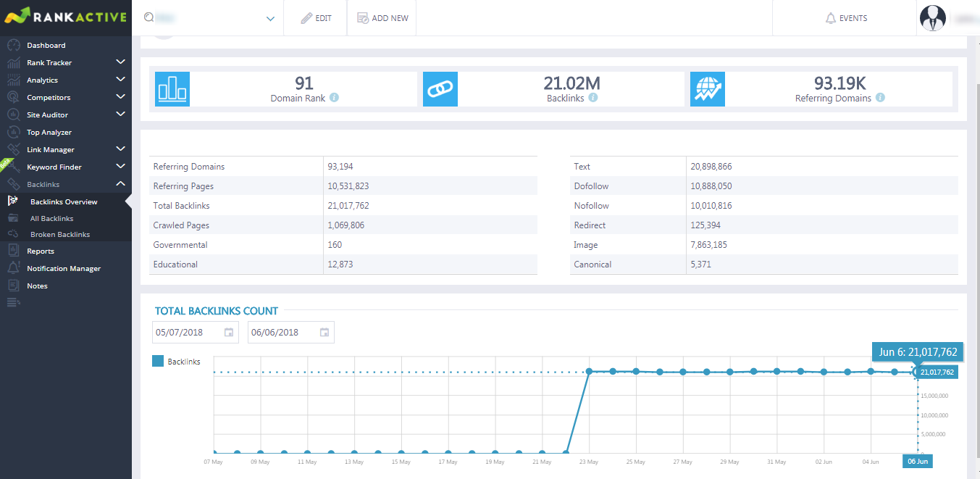Click the Notification Manager bell icon
980x479 pixels.
(x=13, y=268)
